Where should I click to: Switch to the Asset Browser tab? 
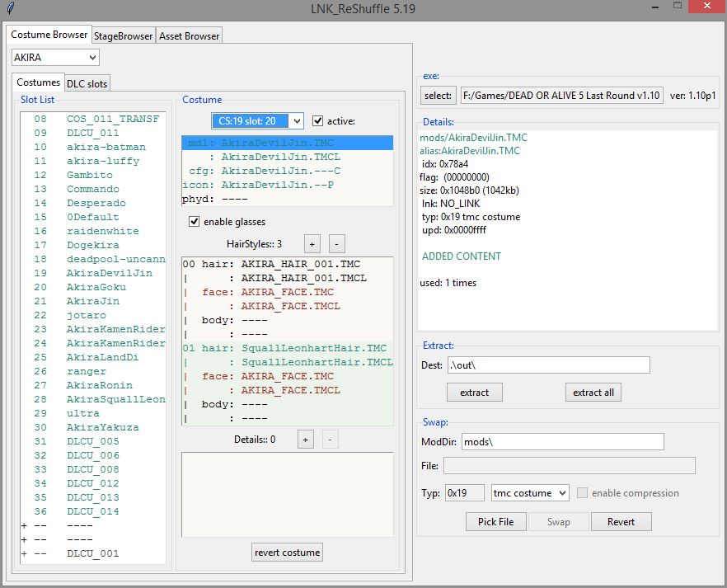click(x=189, y=36)
